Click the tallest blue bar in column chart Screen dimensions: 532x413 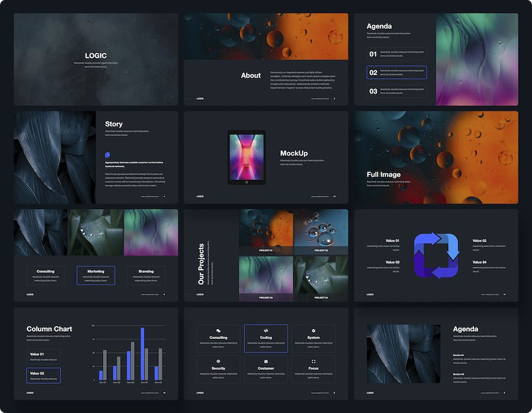[x=142, y=354]
